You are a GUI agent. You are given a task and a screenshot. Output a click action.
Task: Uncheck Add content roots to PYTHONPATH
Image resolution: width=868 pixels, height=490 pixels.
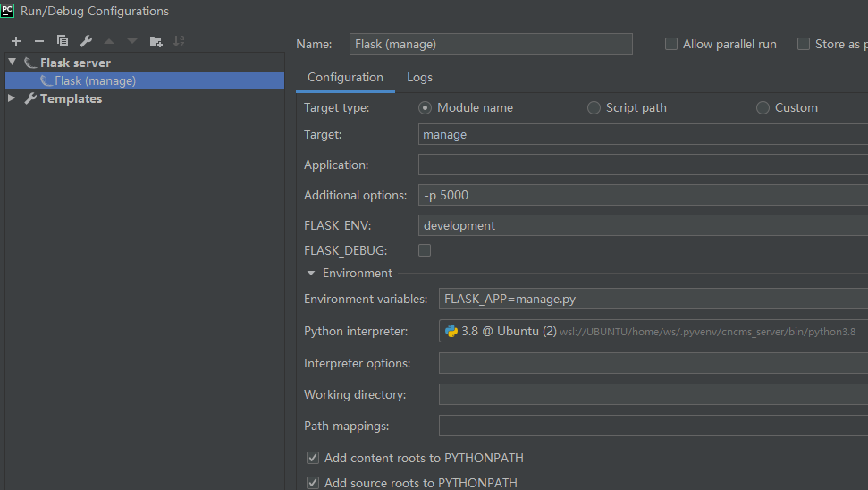(313, 458)
